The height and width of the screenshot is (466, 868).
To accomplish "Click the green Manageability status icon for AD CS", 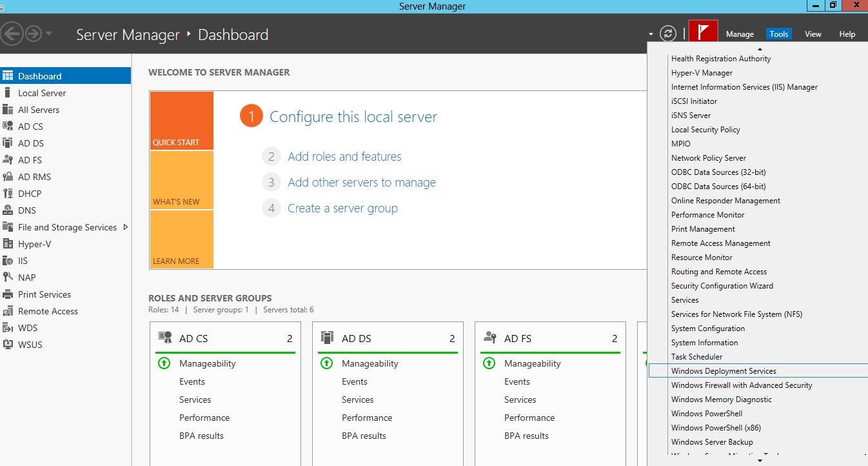I will (x=164, y=363).
